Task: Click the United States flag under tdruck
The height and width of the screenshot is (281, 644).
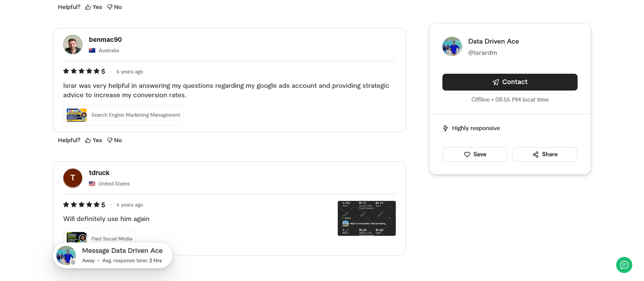Action: [x=92, y=184]
